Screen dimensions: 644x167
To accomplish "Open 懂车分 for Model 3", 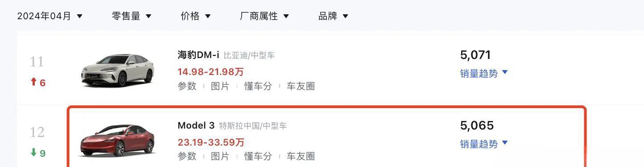I will point(258,156).
